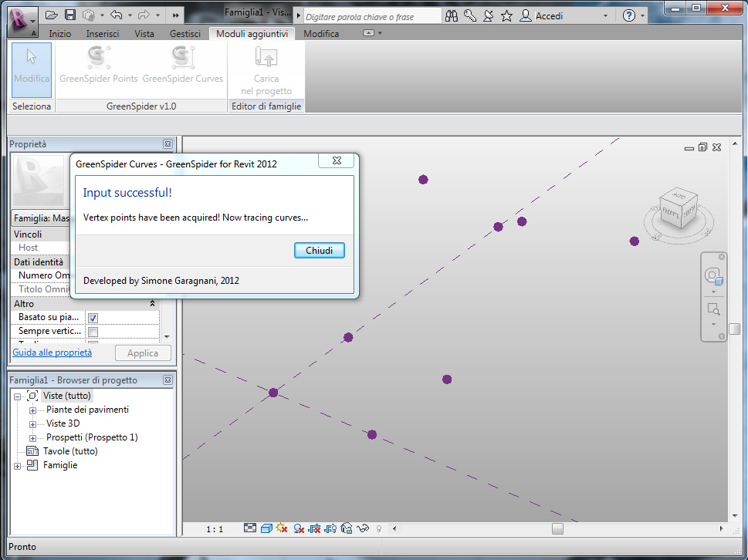
Task: Click the locked 3D view house icon
Action: coord(347,528)
